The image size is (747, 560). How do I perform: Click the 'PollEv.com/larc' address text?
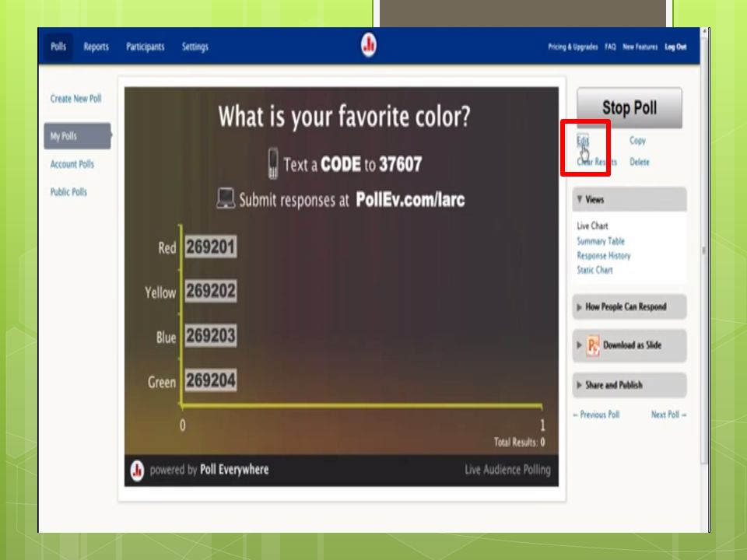[x=410, y=200]
